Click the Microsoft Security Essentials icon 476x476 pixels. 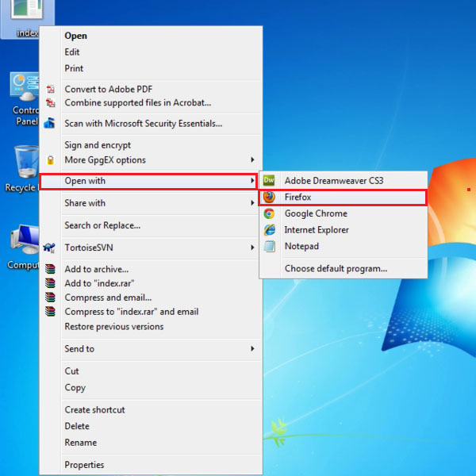coord(49,123)
